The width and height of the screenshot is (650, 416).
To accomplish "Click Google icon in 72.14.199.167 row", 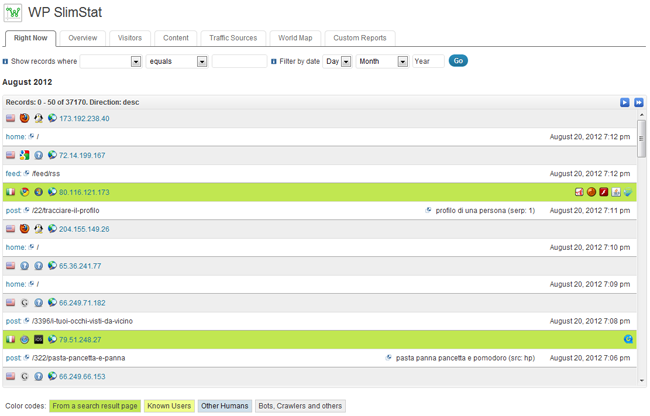I will tap(24, 155).
